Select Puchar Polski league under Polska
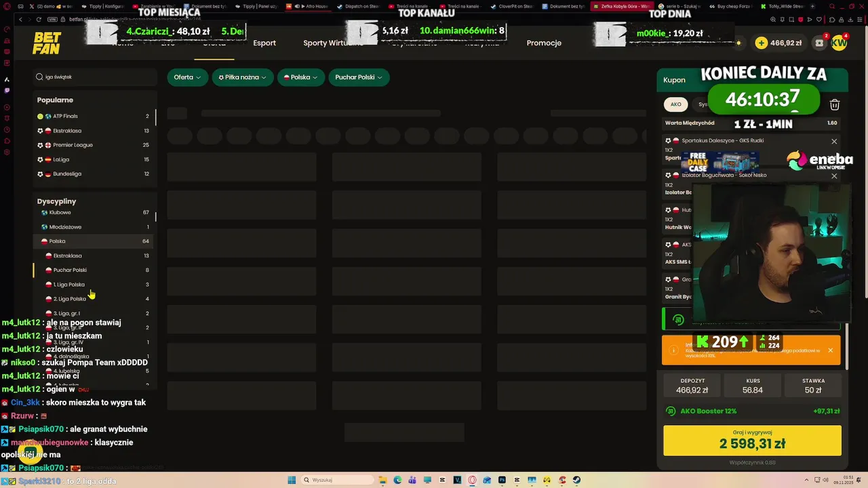The image size is (868, 488). [94, 270]
